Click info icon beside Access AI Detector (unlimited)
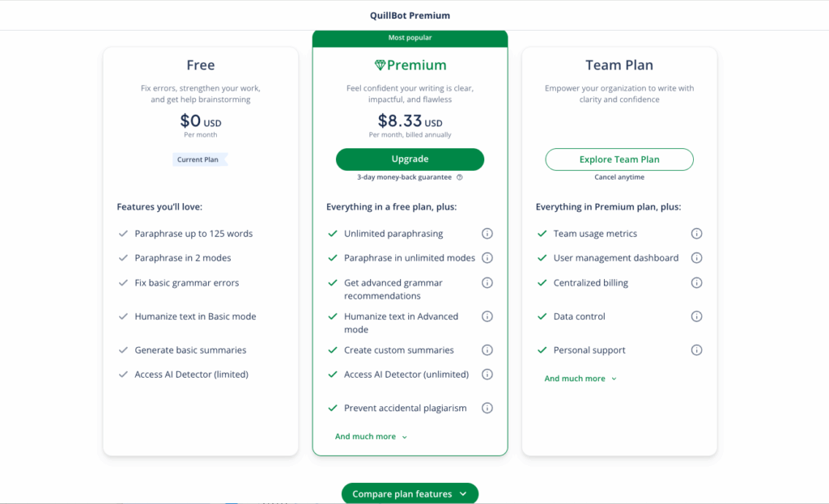Viewport: 829px width, 504px height. pos(487,375)
